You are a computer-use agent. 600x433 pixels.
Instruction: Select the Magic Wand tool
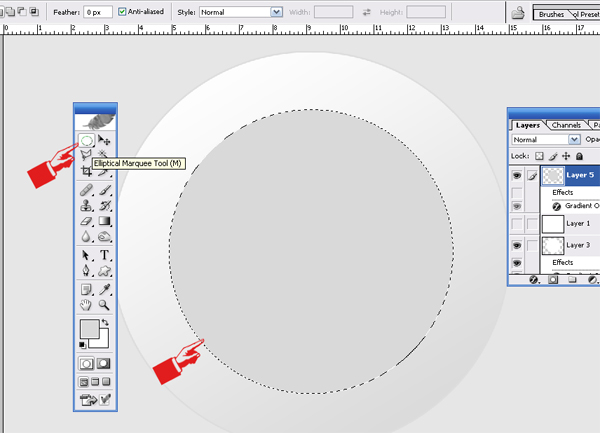103,153
